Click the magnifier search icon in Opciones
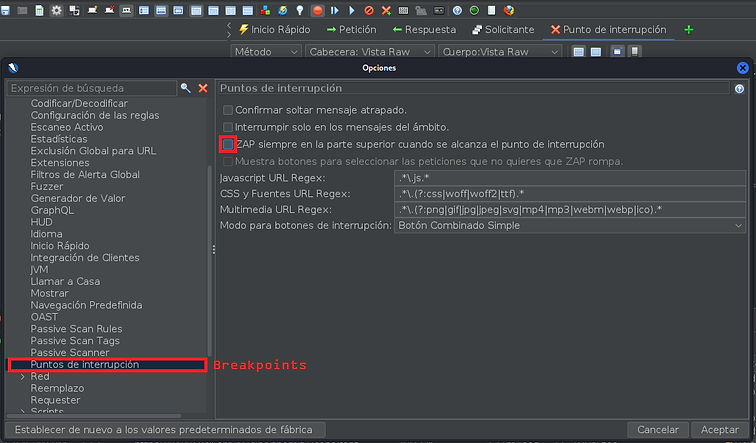Image resolution: width=756 pixels, height=443 pixels. [x=186, y=88]
